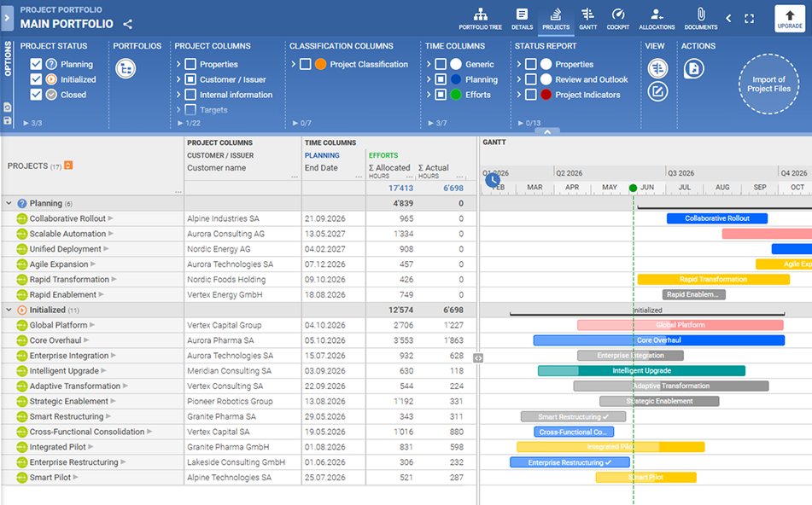Viewport: 812px width, 505px height.
Task: Click the Planning status icon in options
Action: 51,64
